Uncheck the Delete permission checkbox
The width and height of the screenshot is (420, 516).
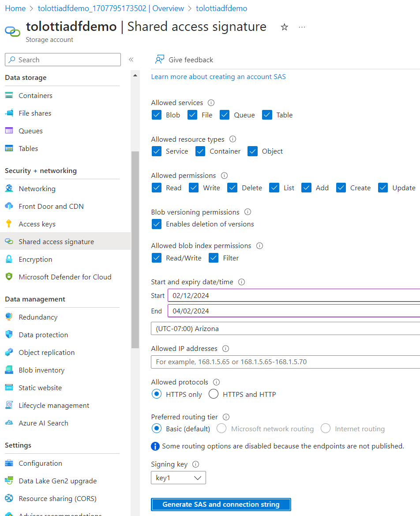tap(232, 188)
